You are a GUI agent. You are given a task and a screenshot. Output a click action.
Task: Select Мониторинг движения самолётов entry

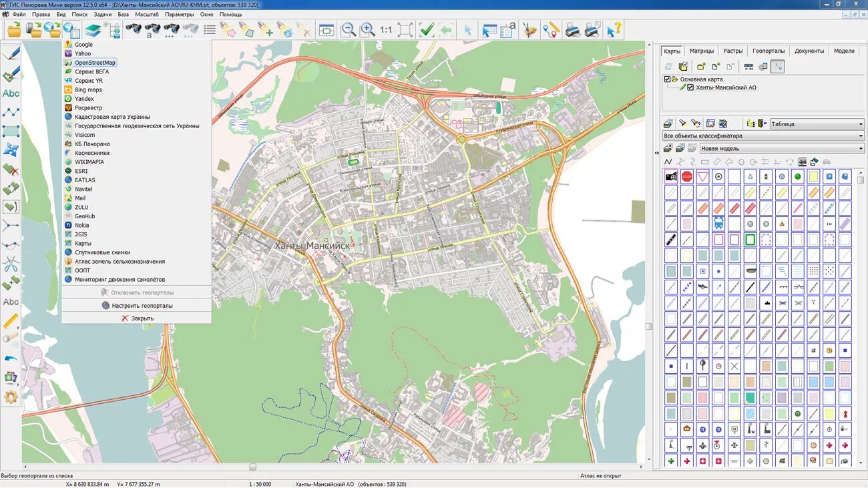120,280
